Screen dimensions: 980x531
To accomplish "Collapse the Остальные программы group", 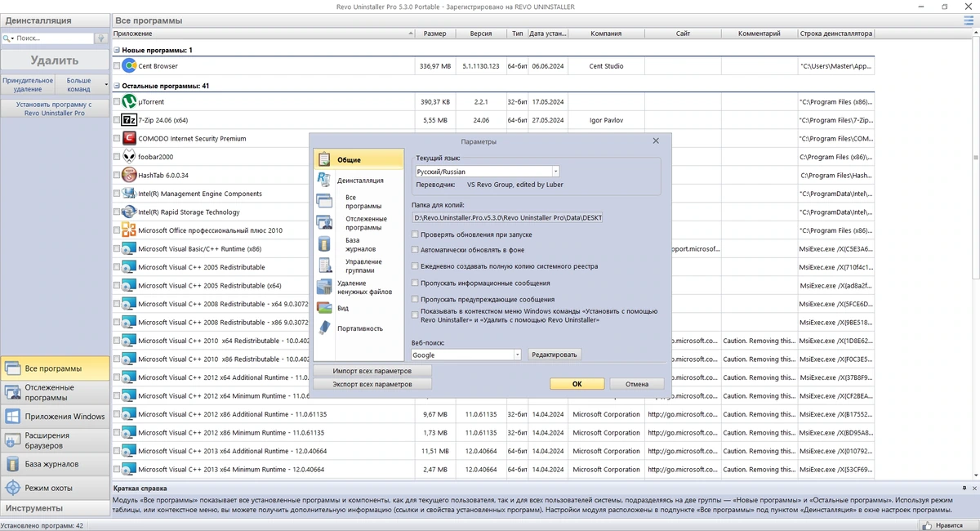I will point(117,85).
